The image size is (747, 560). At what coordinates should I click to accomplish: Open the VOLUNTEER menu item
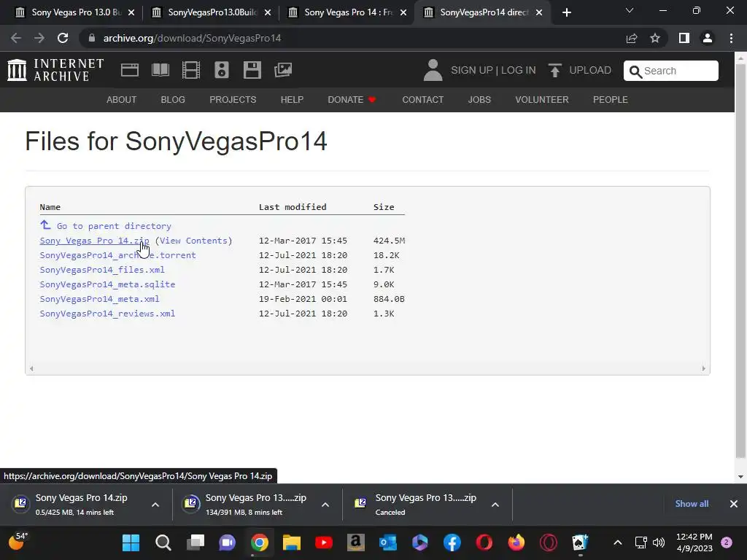542,99
